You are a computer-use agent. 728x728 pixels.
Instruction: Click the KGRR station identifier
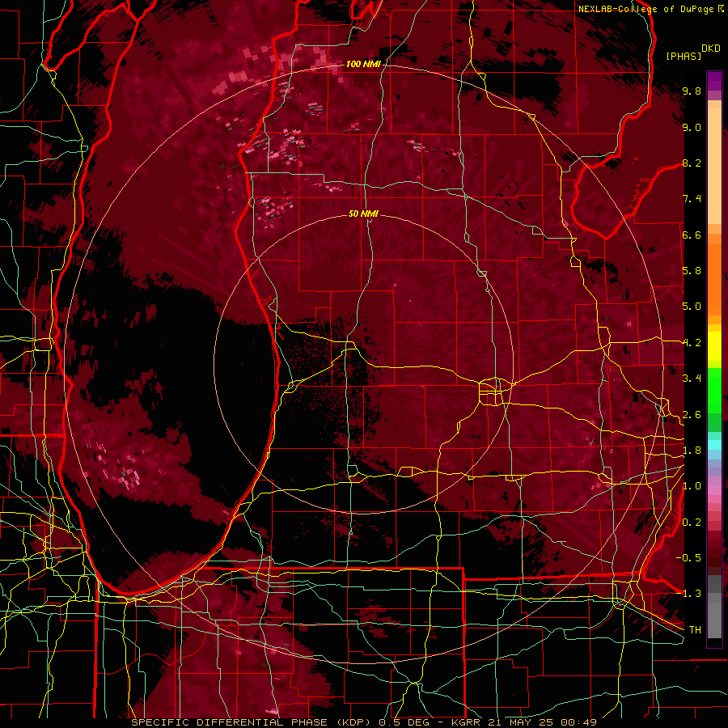tap(467, 722)
